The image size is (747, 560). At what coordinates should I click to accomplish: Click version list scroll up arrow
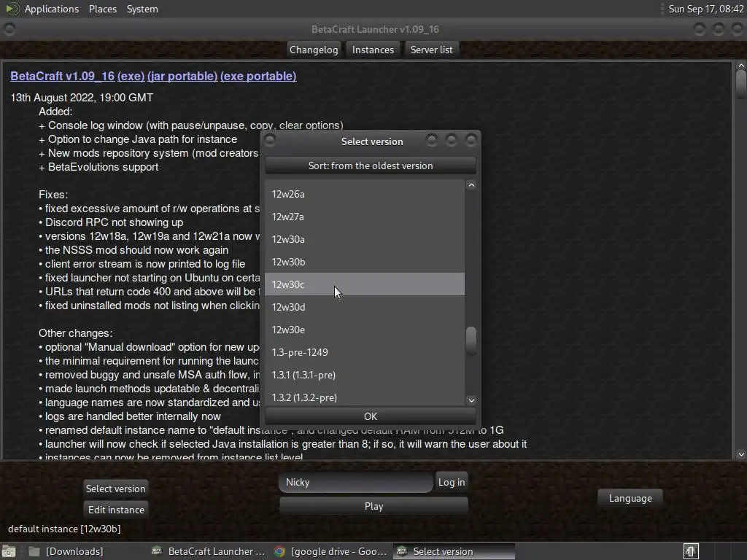471,185
